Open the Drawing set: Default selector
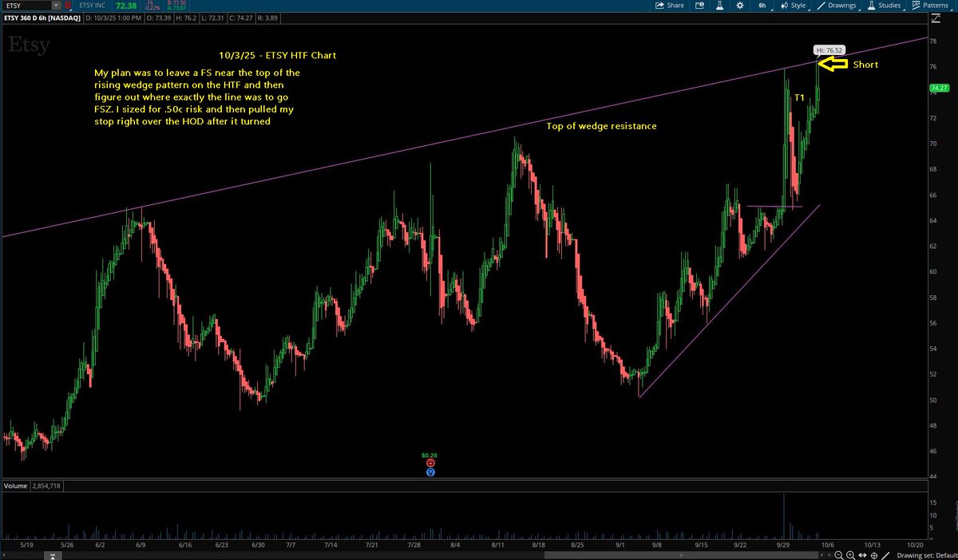Image resolution: width=958 pixels, height=560 pixels. 926,554
